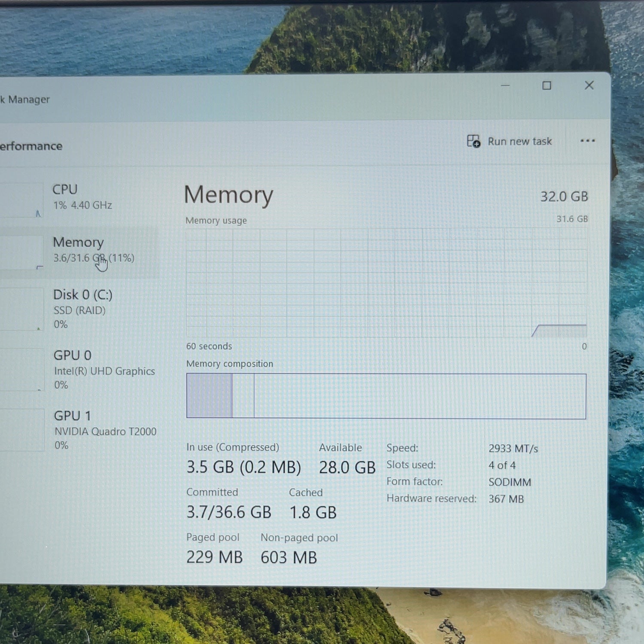The image size is (644, 644).
Task: Click the "32.0 GB" total memory text
Action: 564,197
